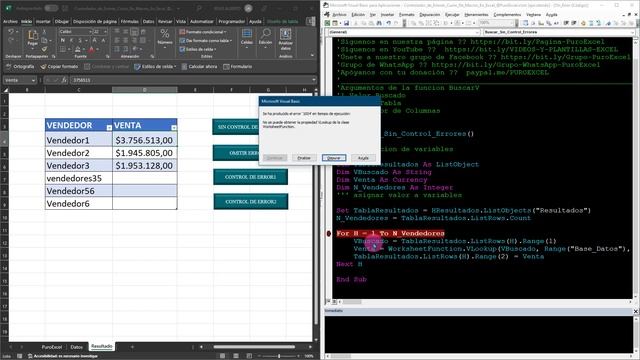
Task: Open the font size dropdown
Action: [105, 32]
